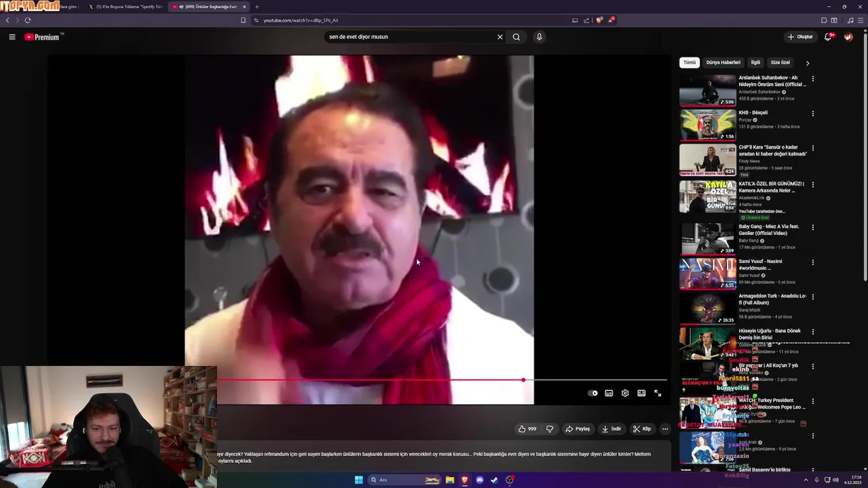Toggle the autoplay switch in the player

[x=593, y=393]
